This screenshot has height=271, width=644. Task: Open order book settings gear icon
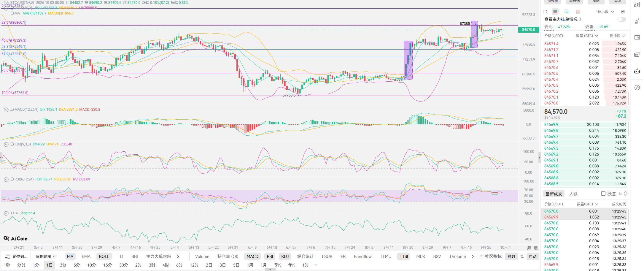click(623, 12)
